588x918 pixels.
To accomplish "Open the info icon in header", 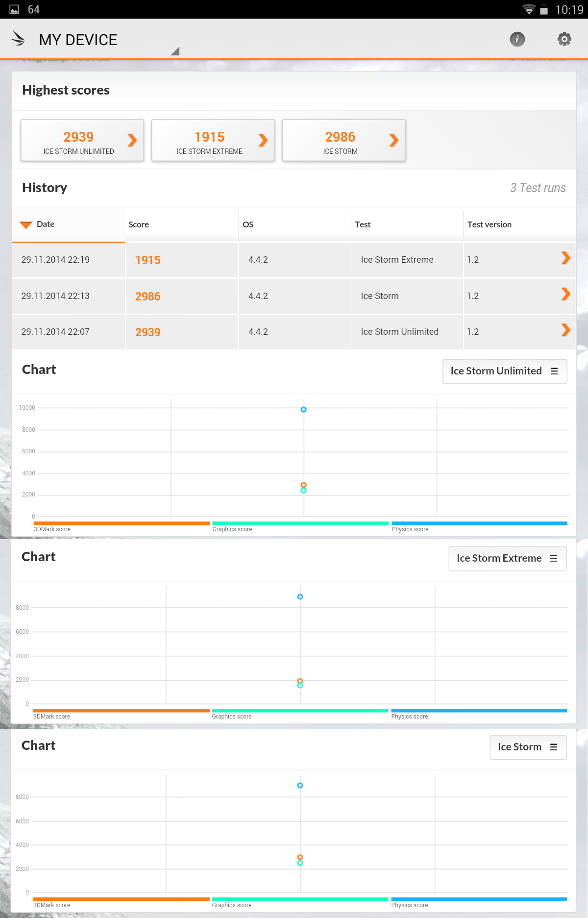I will click(x=517, y=39).
